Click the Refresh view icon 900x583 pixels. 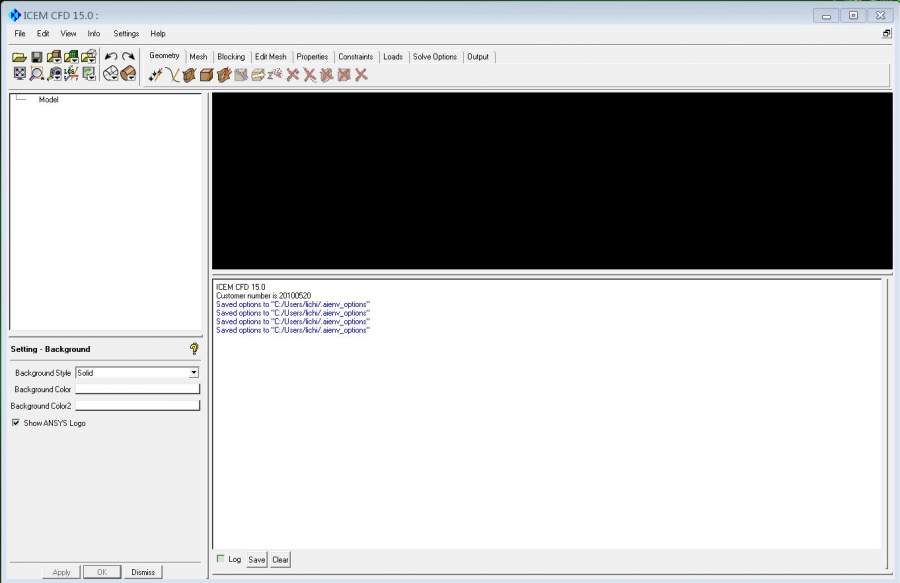(89, 73)
